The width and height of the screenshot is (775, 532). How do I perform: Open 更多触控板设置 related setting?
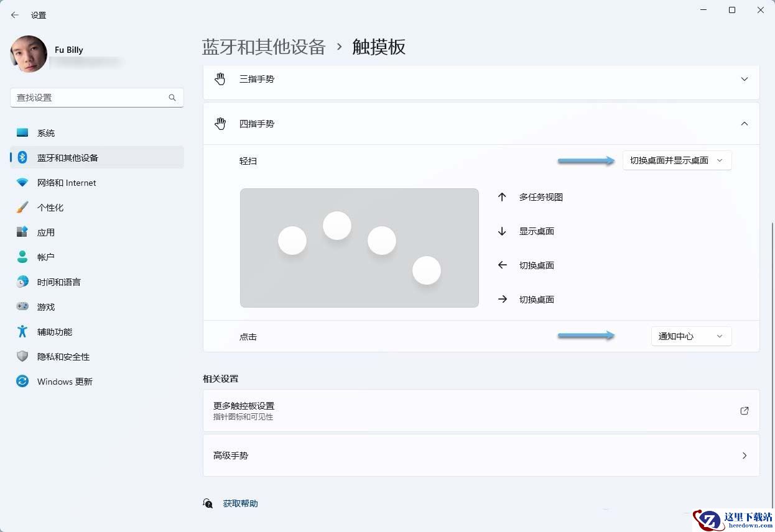click(x=481, y=411)
